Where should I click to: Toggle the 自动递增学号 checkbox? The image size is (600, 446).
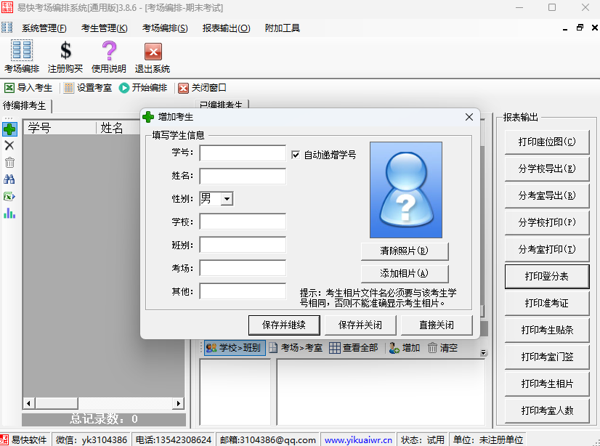click(x=295, y=155)
